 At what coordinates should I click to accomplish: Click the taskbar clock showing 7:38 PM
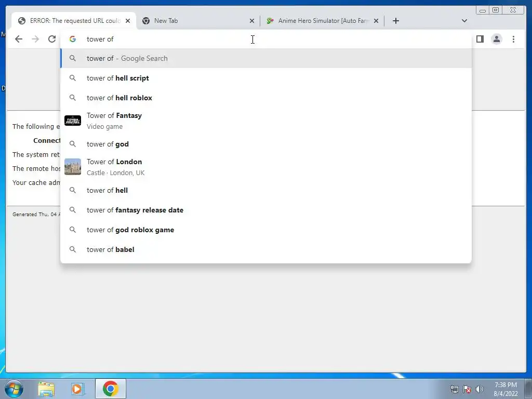click(x=506, y=389)
